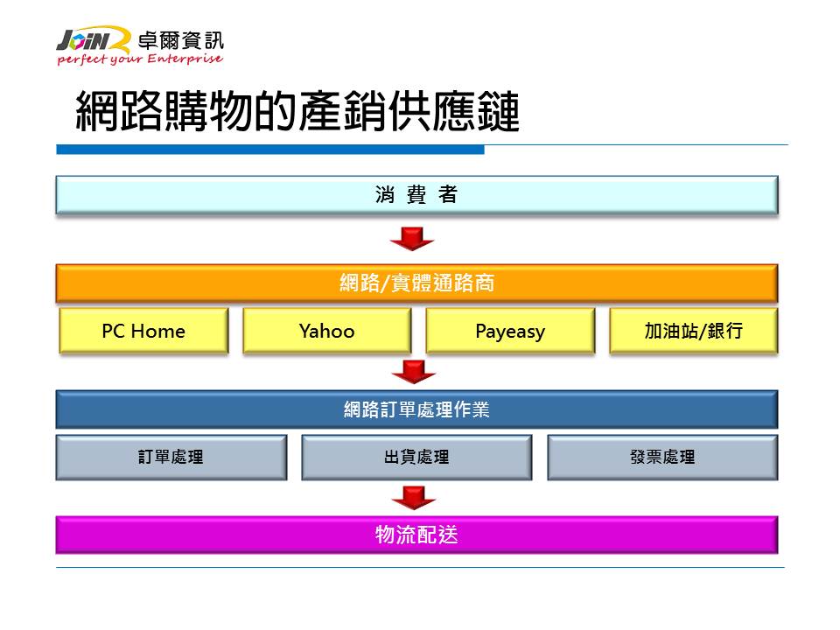Image resolution: width=840 pixels, height=630 pixels.
Task: Click the 加油站/銀行 yellow box
Action: click(693, 331)
